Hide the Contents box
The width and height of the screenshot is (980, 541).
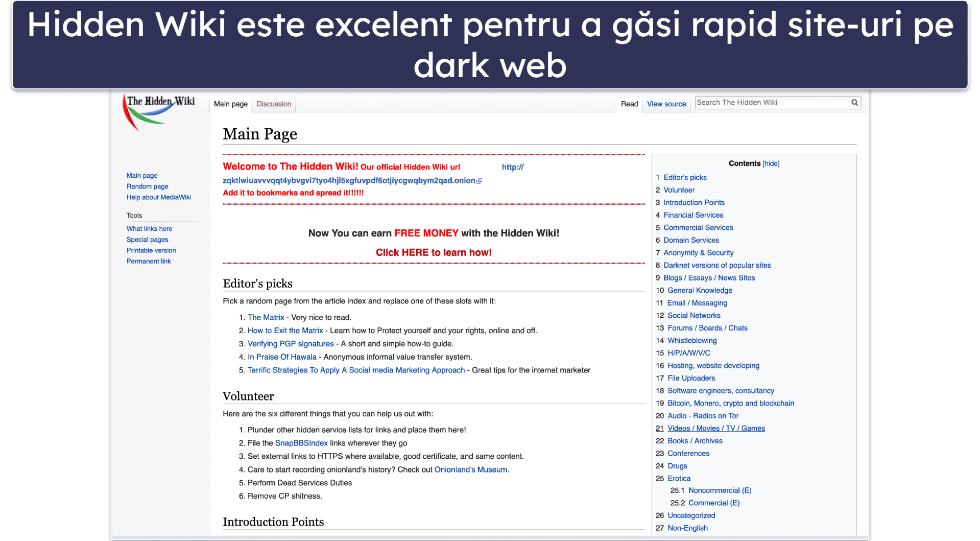(x=771, y=163)
